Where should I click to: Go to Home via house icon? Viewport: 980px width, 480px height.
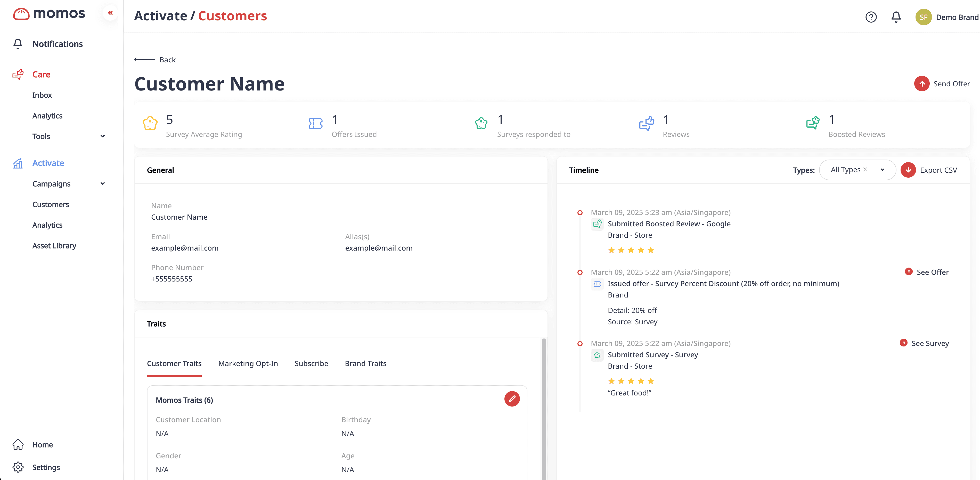pyautogui.click(x=18, y=444)
